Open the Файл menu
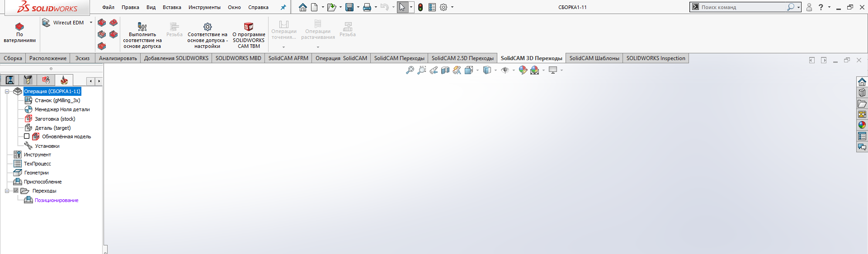Viewport: 868px width, 254px height. tap(108, 7)
